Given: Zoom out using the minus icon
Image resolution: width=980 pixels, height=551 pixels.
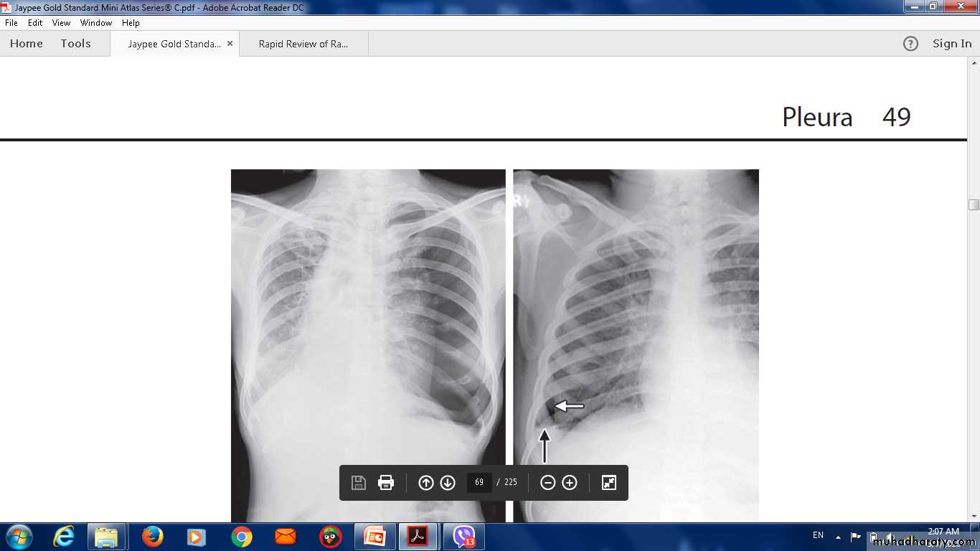Looking at the screenshot, I should 547,483.
